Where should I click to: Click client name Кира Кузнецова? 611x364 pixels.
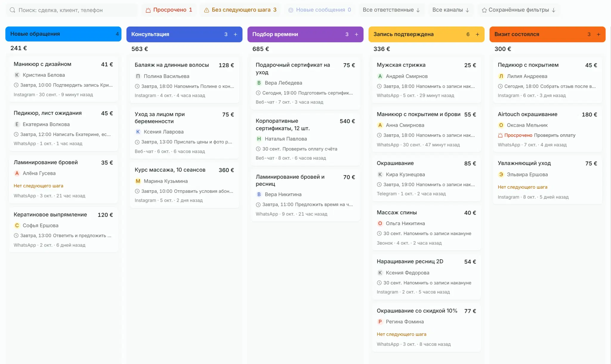405,175
